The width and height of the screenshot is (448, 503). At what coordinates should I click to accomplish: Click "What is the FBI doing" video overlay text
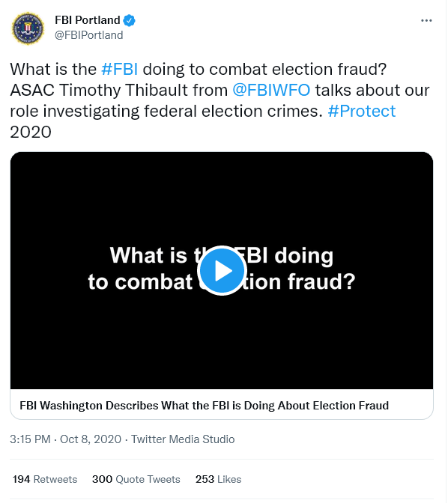[x=222, y=256]
